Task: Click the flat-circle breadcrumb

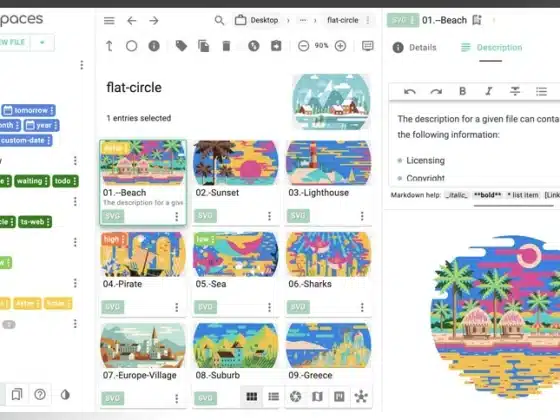Action: (x=342, y=20)
